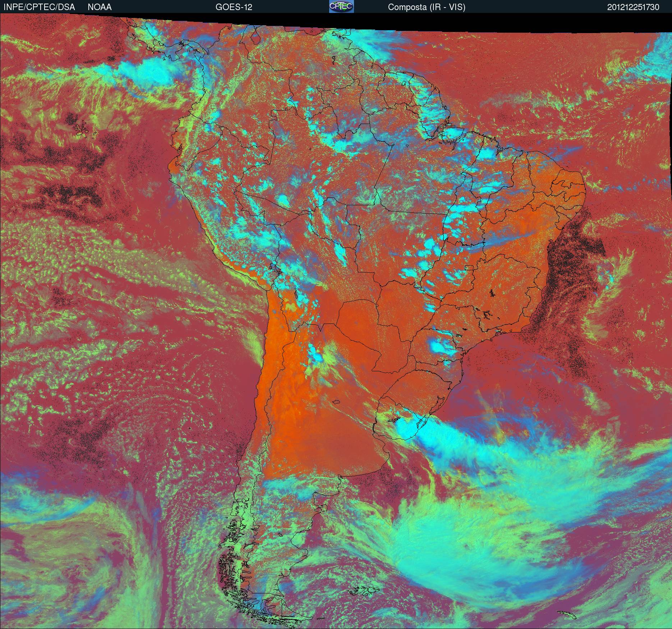This screenshot has width=672, height=629.
Task: Click the 201212251730 timestamp
Action: point(634,7)
